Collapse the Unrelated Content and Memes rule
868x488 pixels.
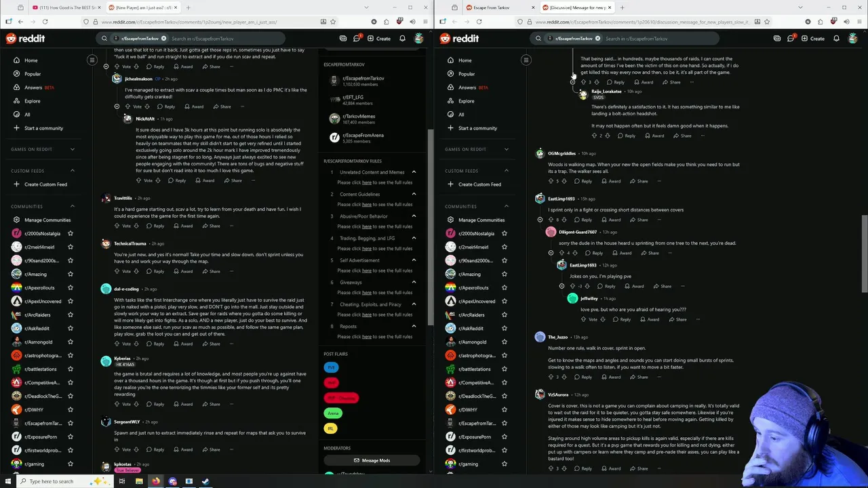click(414, 172)
